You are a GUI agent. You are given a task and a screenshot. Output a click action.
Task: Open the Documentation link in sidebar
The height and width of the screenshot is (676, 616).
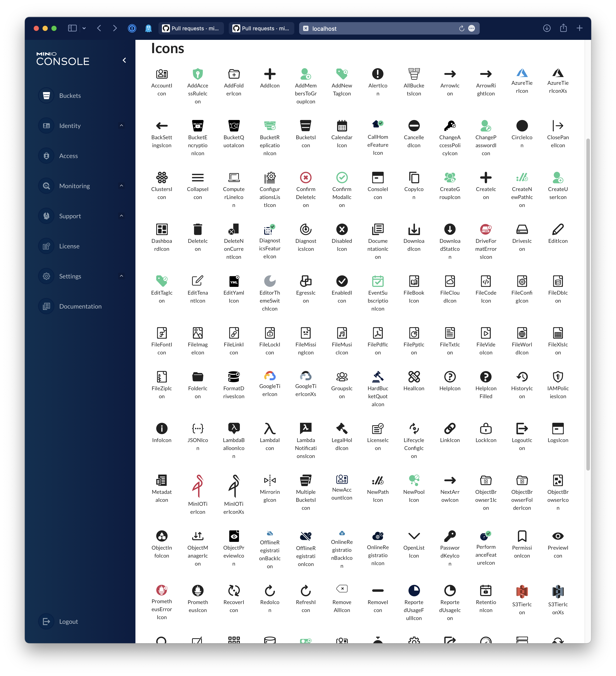[x=80, y=306]
